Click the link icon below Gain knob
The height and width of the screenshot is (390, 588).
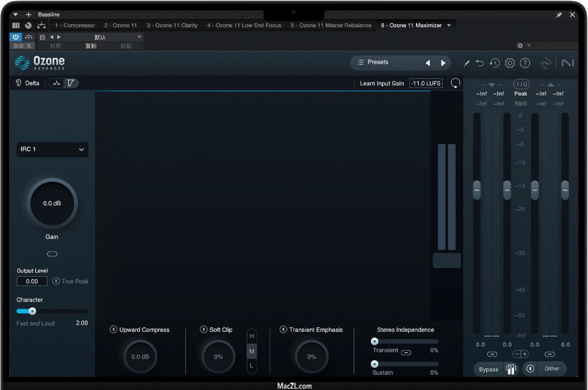(x=52, y=254)
